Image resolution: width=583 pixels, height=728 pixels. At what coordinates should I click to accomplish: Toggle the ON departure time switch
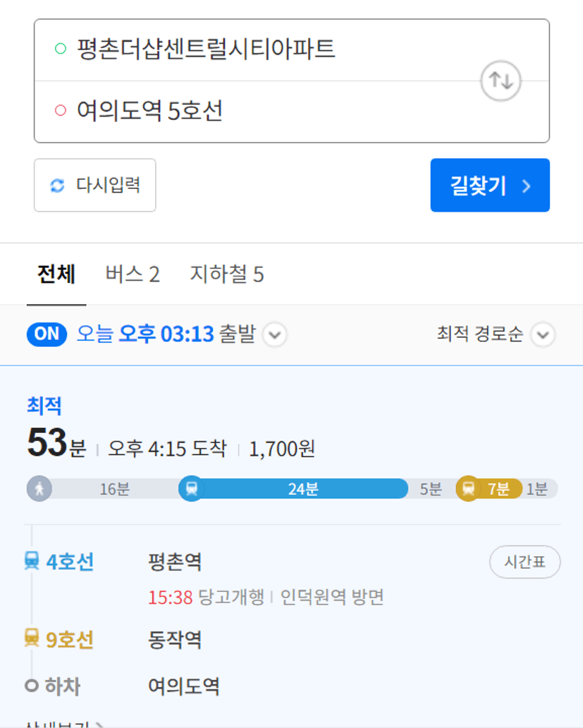click(x=47, y=334)
